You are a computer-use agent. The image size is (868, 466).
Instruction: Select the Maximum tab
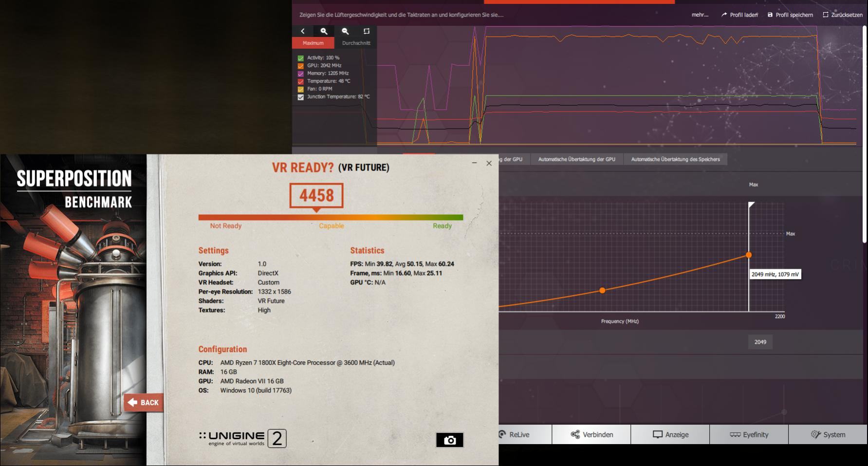tap(313, 43)
